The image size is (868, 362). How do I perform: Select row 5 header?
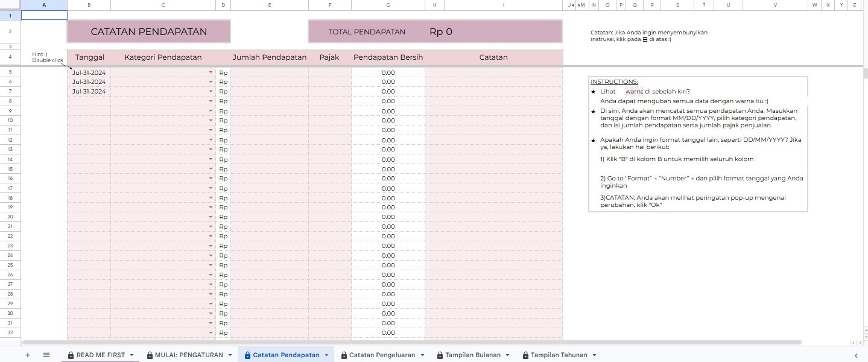[x=10, y=72]
